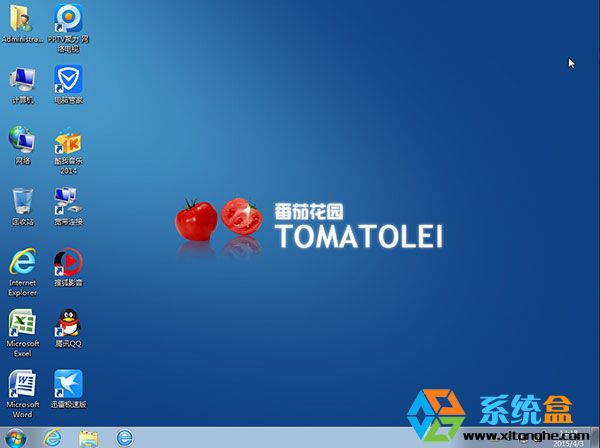Launch PPTV network TV shortcut
600x448 pixels.
coord(68,18)
